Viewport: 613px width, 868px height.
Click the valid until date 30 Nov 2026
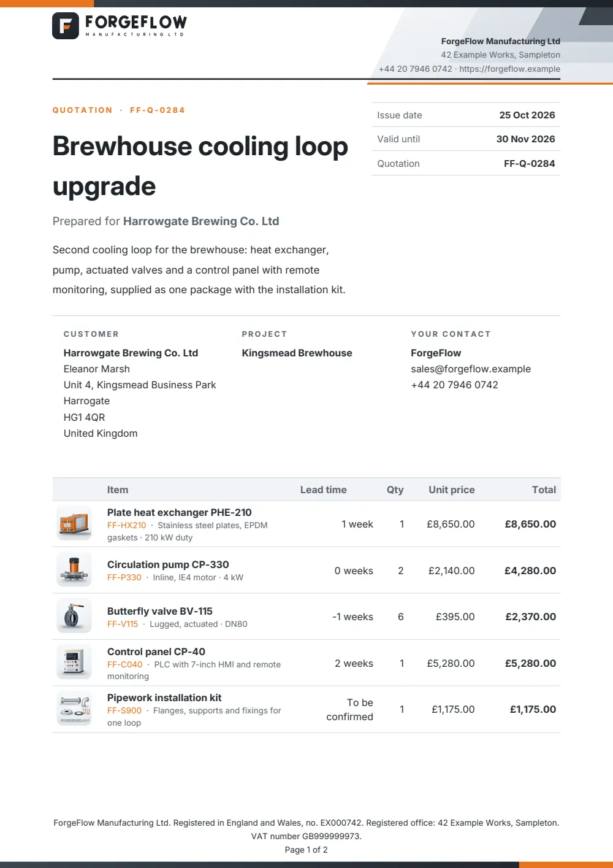point(526,139)
